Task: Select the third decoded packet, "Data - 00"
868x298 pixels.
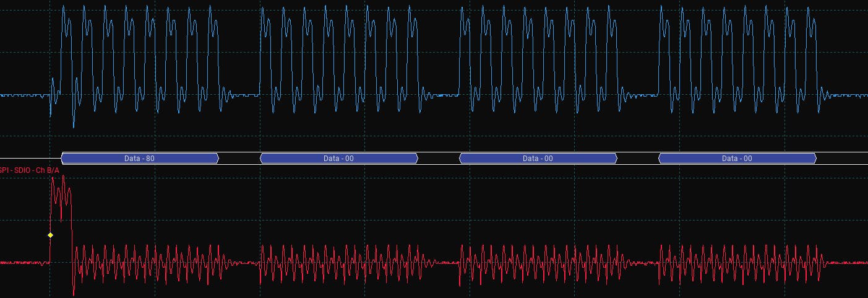Action: tap(538, 159)
